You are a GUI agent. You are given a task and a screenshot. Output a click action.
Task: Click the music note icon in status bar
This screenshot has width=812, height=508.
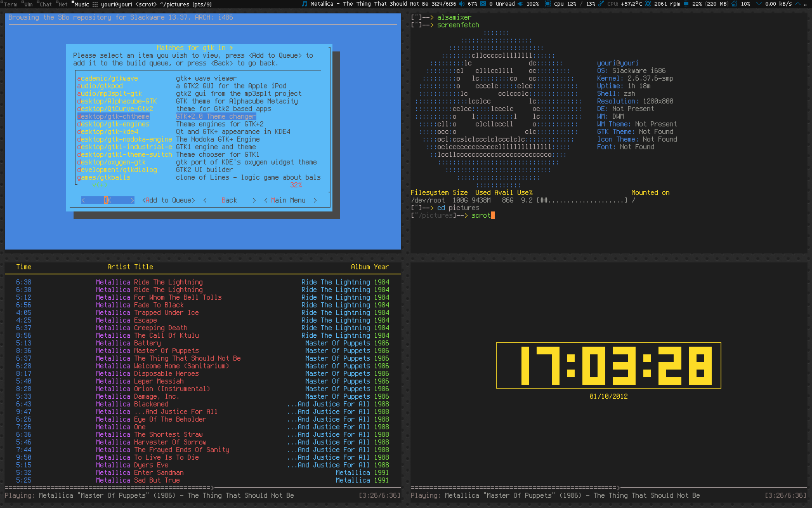tap(304, 4)
